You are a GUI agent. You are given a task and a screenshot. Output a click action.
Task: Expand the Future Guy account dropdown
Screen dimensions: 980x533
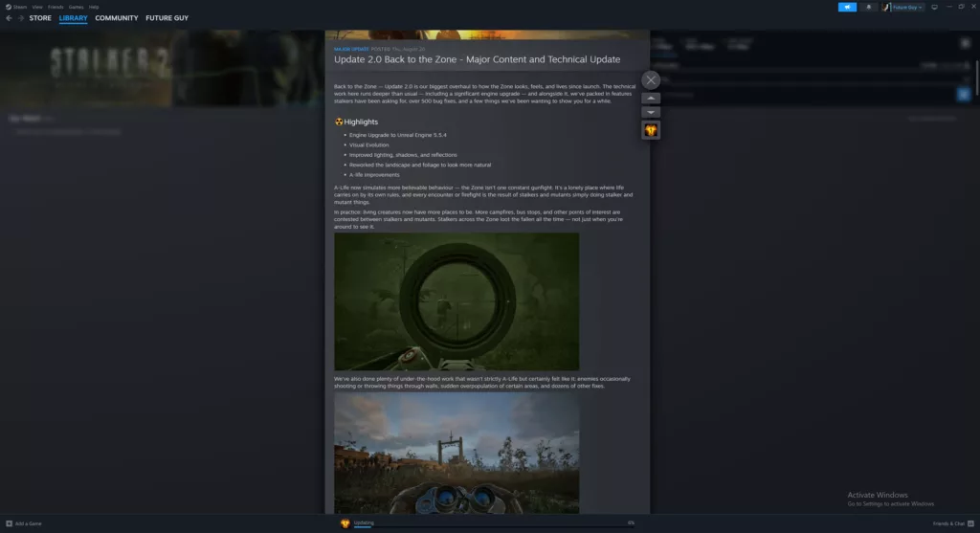point(907,8)
